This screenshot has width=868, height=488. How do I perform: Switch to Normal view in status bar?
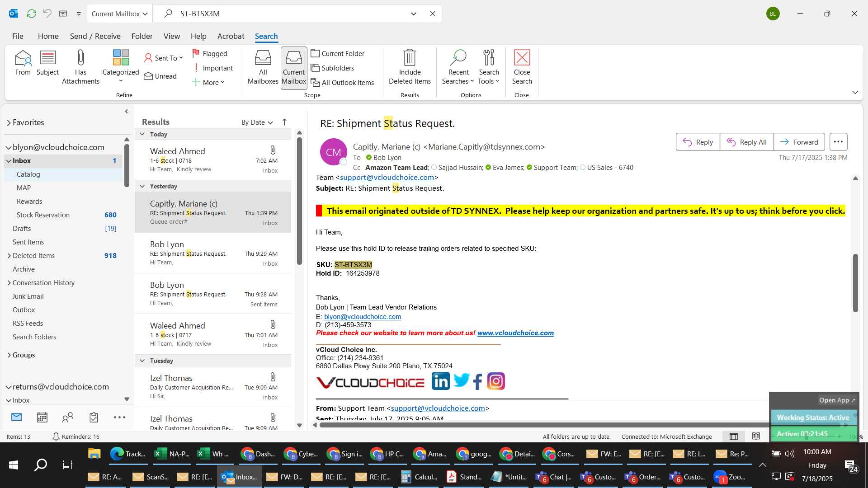(x=734, y=436)
